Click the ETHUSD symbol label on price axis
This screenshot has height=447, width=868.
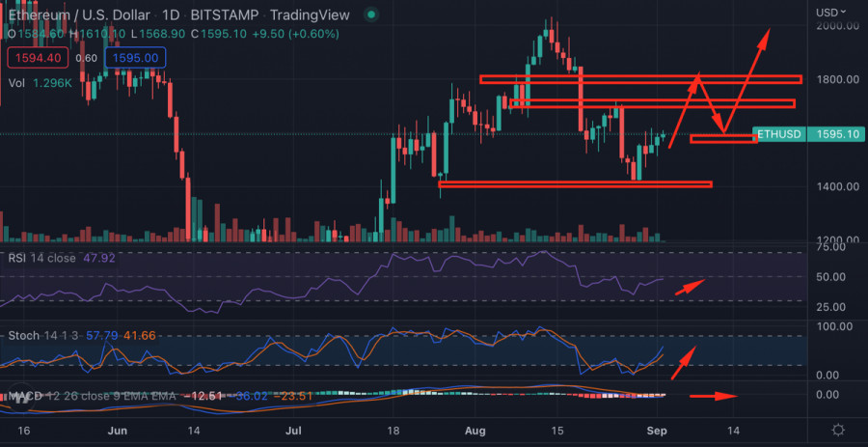point(779,134)
